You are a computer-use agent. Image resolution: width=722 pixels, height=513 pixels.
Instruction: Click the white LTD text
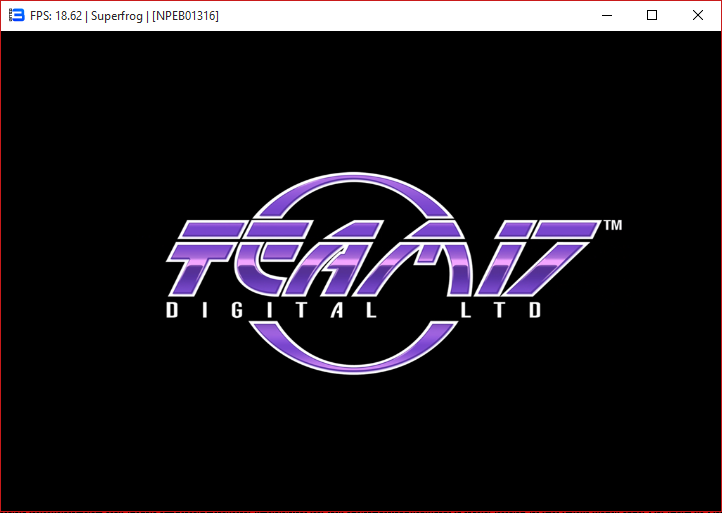[x=500, y=311]
